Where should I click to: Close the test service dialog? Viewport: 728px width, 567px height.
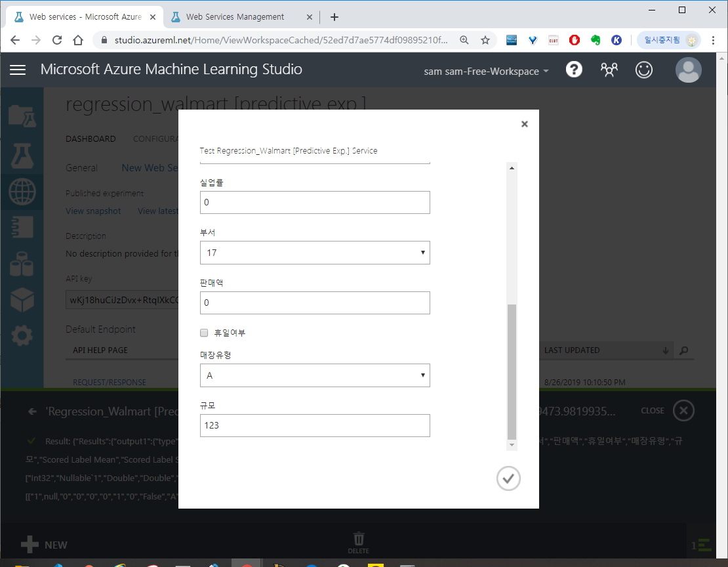pyautogui.click(x=524, y=123)
